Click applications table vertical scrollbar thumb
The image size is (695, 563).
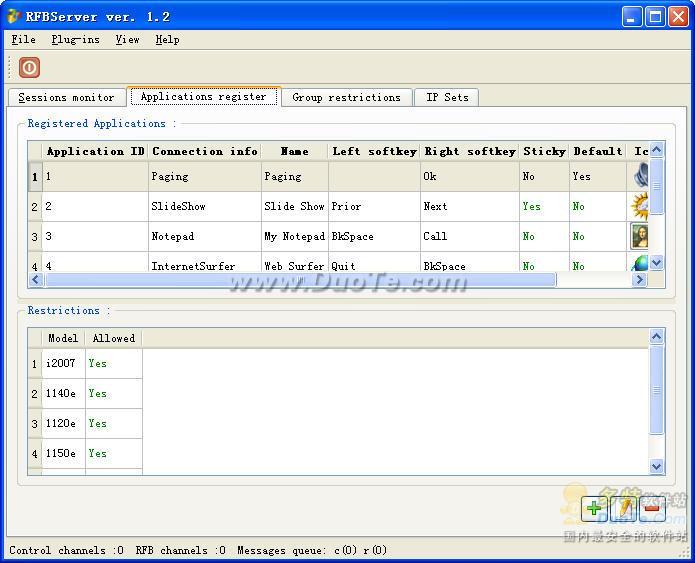[x=656, y=186]
